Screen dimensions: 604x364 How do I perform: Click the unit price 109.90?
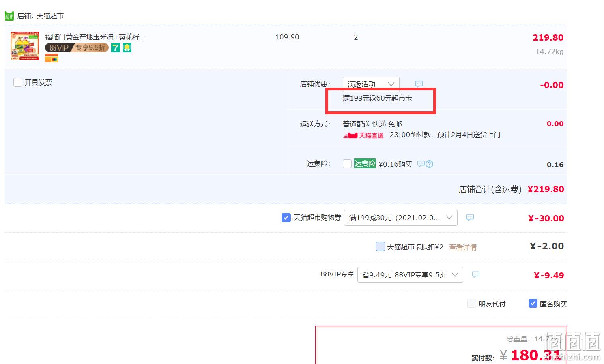tap(287, 37)
